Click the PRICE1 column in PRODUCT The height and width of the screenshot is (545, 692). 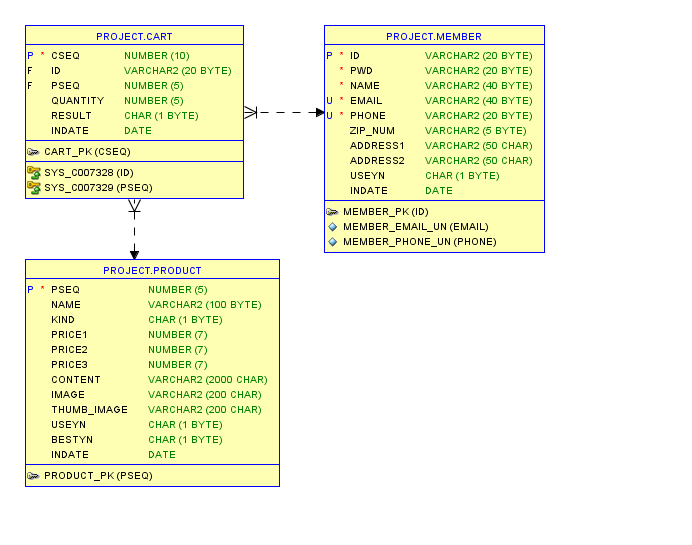[x=69, y=335]
